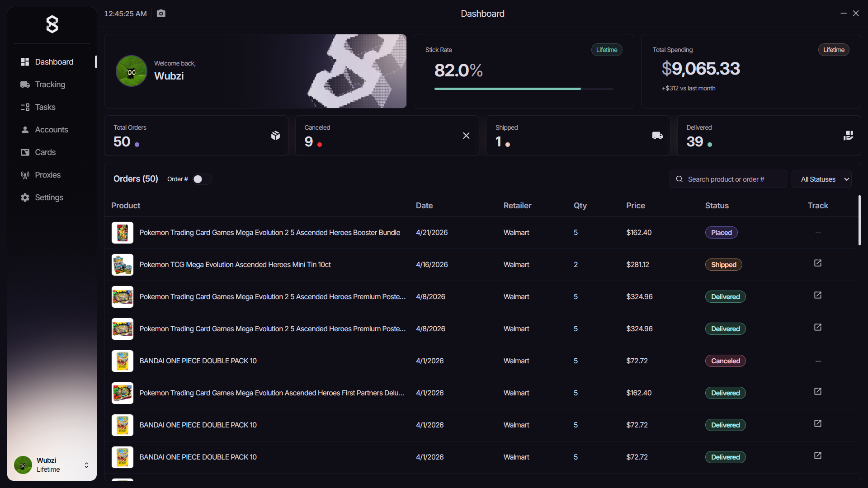The image size is (868, 488).
Task: Open tracking link for second-to-last BANDAI Delivered order
Action: 818,423
